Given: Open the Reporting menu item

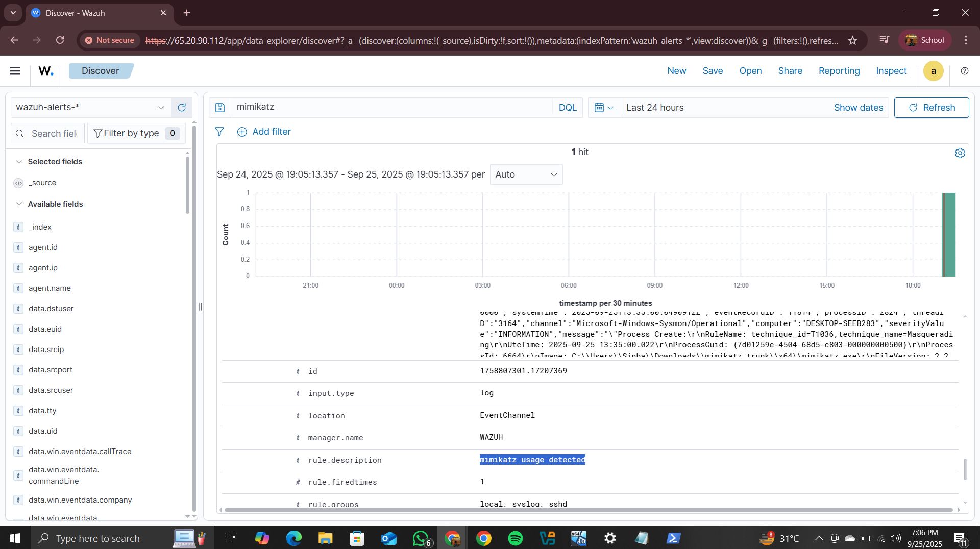Looking at the screenshot, I should (x=839, y=71).
